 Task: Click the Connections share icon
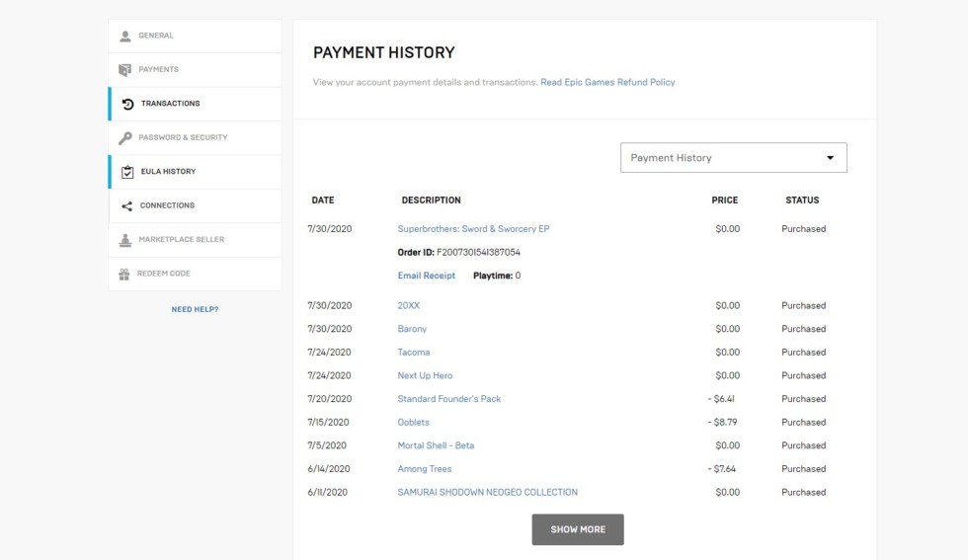[126, 205]
